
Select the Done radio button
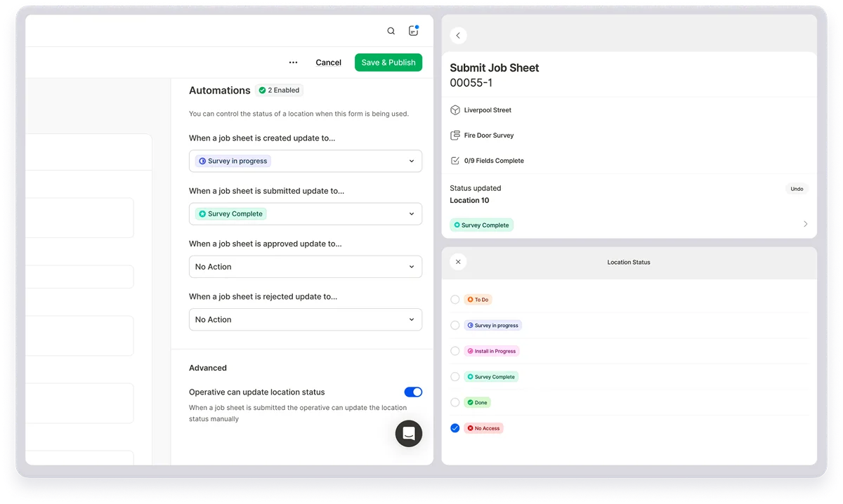(x=455, y=402)
